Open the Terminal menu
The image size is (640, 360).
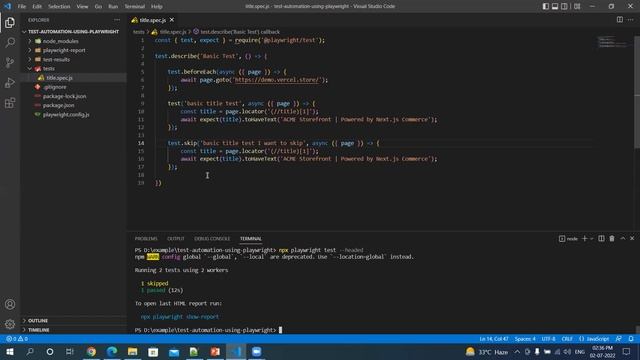(x=135, y=7)
